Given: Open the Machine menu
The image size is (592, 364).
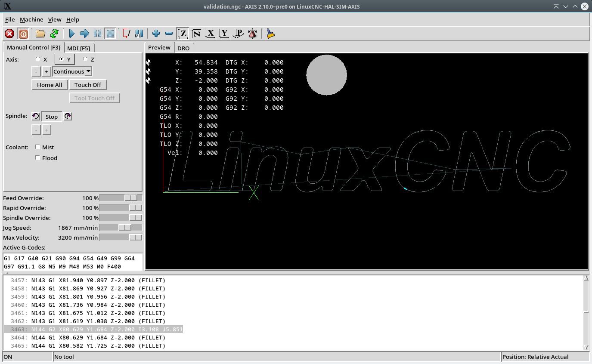Looking at the screenshot, I should tap(31, 19).
